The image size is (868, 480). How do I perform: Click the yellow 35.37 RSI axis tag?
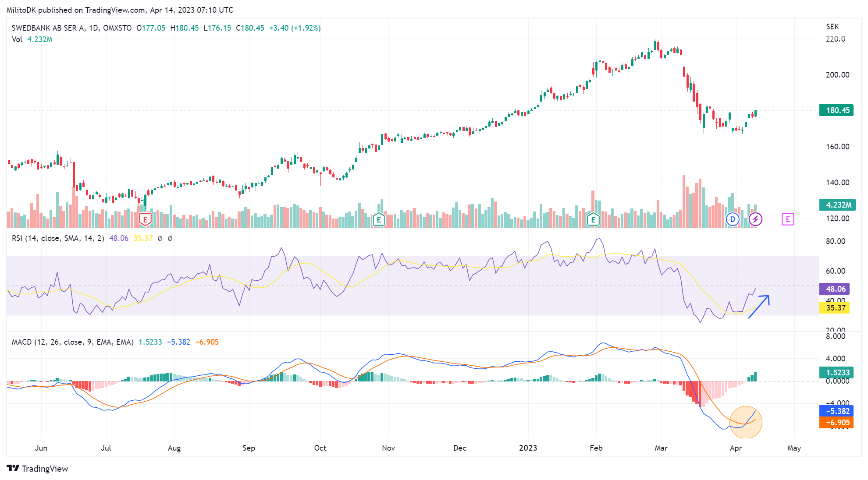835,308
